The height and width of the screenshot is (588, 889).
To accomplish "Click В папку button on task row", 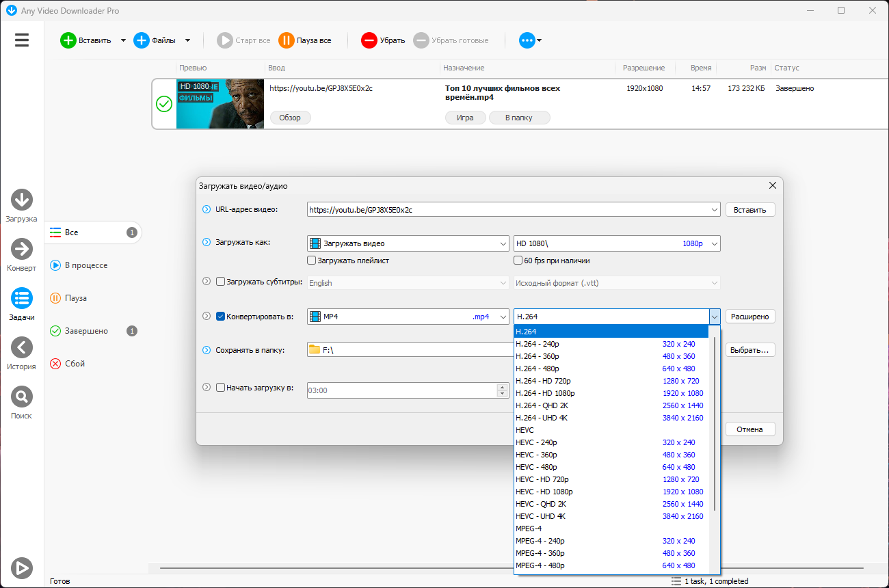I will point(519,118).
